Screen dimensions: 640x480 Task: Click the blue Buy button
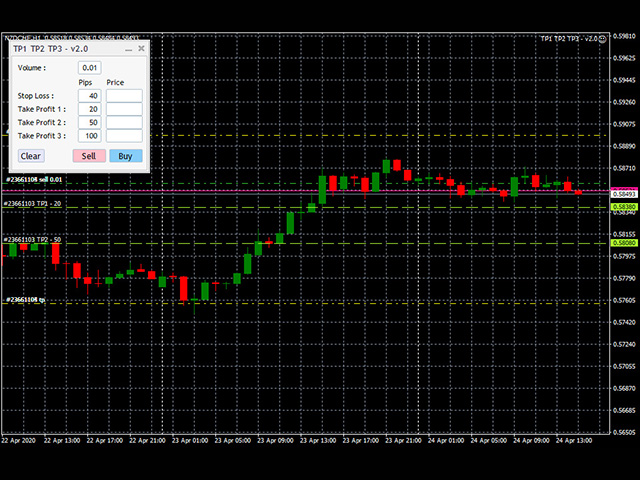[x=126, y=156]
